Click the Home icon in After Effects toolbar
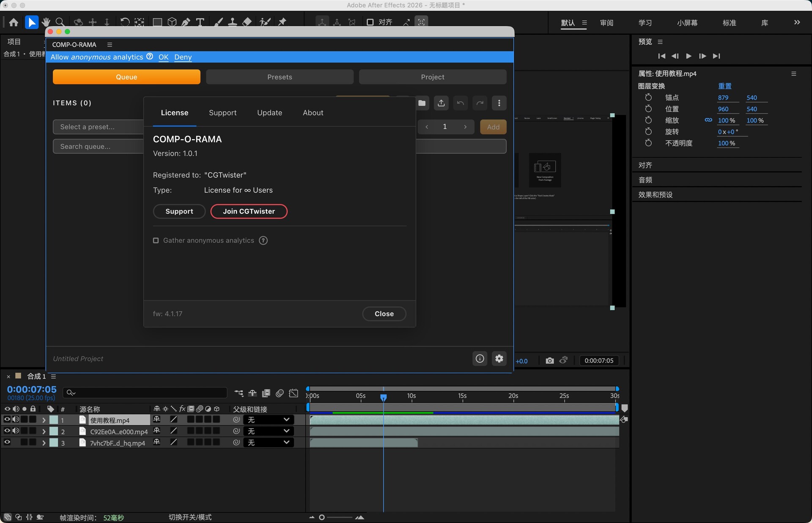 pos(14,22)
